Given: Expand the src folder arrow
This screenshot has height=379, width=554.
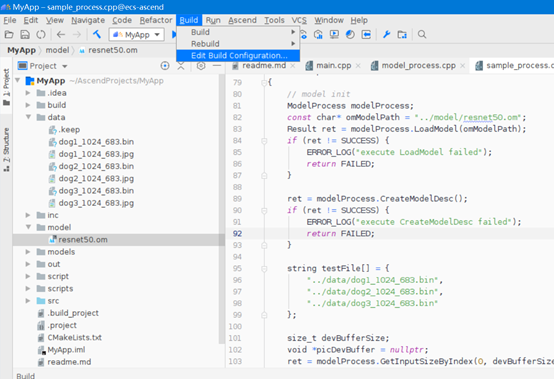Looking at the screenshot, I should pos(28,301).
